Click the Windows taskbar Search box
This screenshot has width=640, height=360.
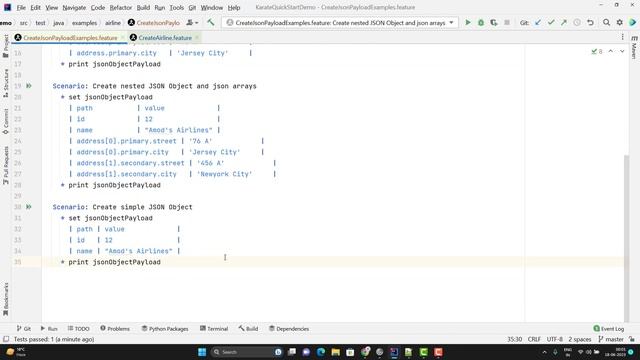coord(247,352)
